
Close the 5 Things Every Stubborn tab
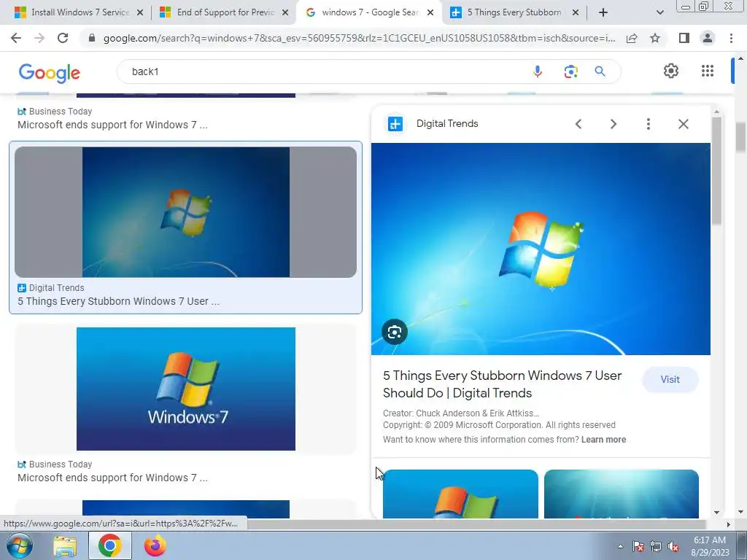pos(575,12)
